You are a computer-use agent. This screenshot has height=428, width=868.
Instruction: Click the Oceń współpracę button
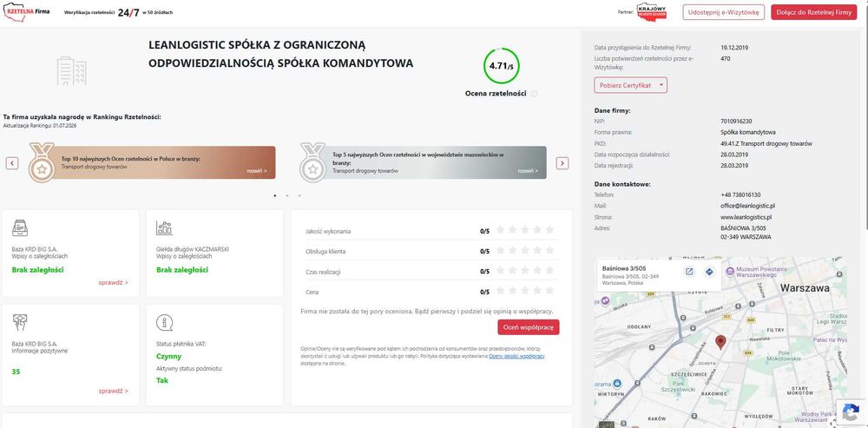click(x=528, y=327)
